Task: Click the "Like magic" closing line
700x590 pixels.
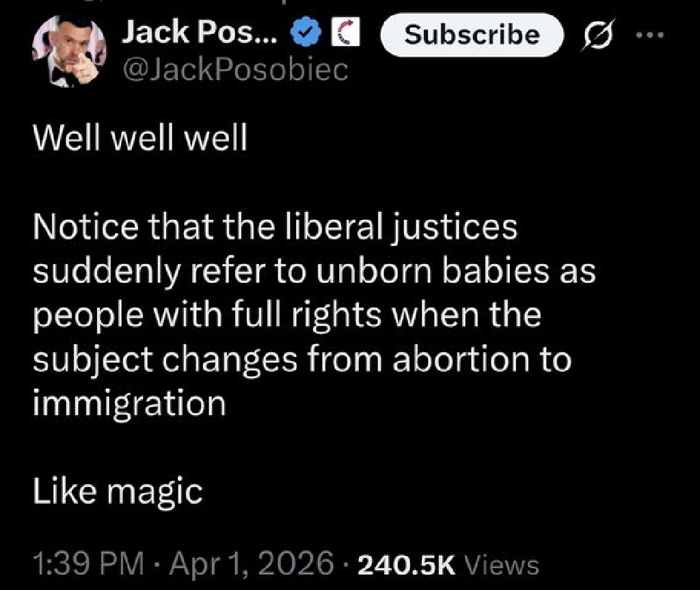Action: [x=118, y=492]
